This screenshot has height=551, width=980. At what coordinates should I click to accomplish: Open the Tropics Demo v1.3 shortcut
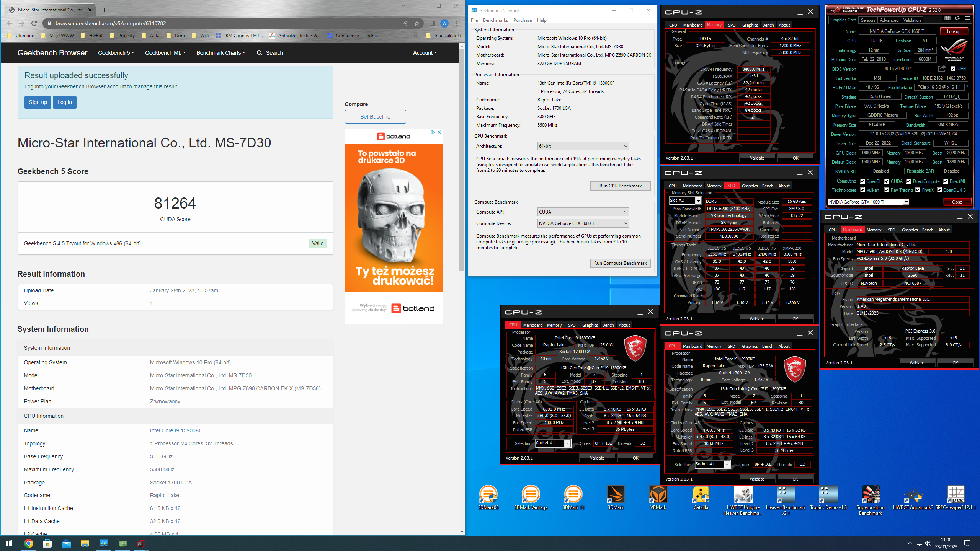pyautogui.click(x=828, y=497)
